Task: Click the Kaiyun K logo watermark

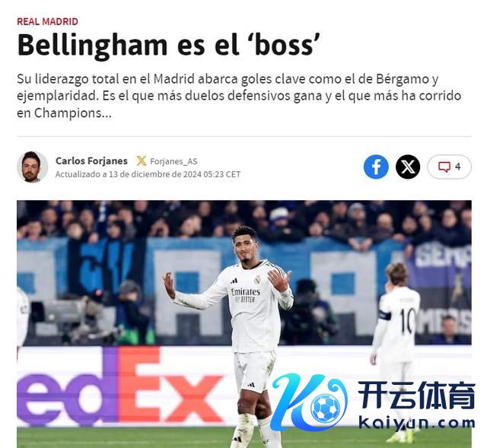Action: point(309,402)
